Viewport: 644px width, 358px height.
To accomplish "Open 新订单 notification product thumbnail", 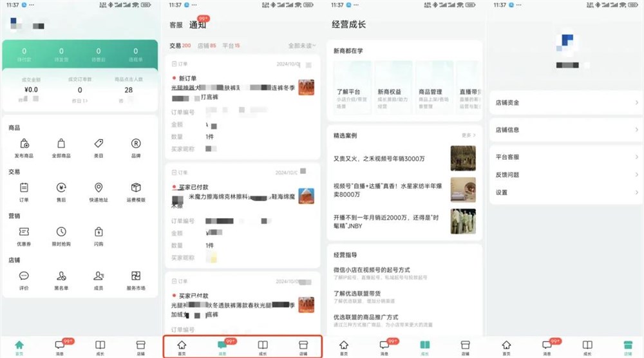I will tap(307, 88).
